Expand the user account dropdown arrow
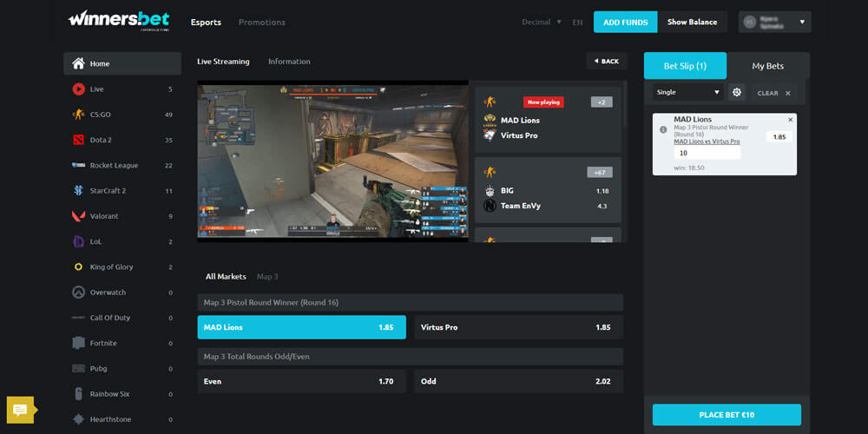The height and width of the screenshot is (434, 868). 802,23
